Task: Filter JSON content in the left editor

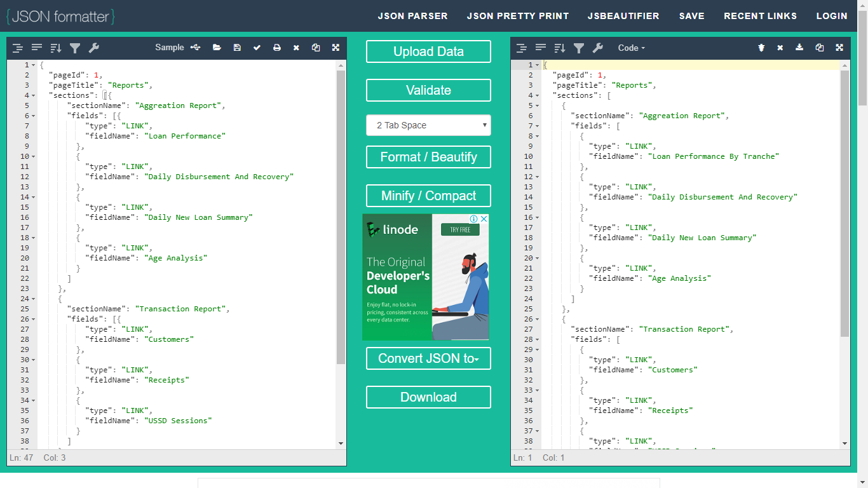Action: tap(74, 48)
